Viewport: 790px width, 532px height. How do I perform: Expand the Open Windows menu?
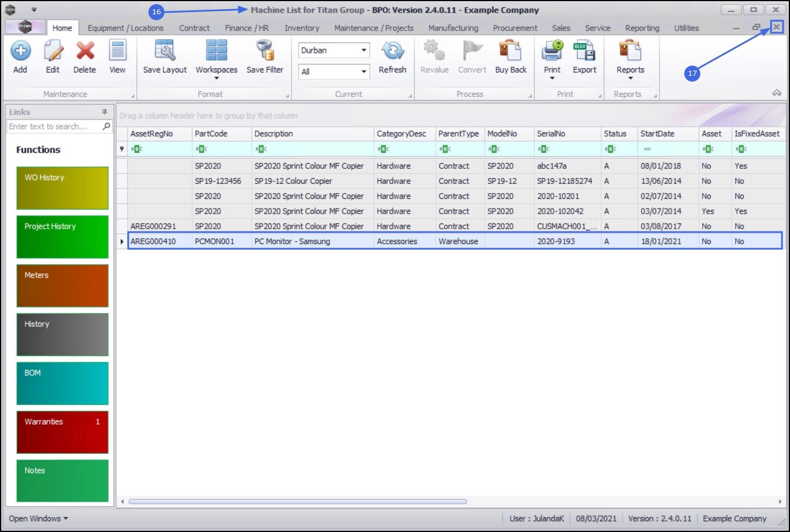click(38, 518)
